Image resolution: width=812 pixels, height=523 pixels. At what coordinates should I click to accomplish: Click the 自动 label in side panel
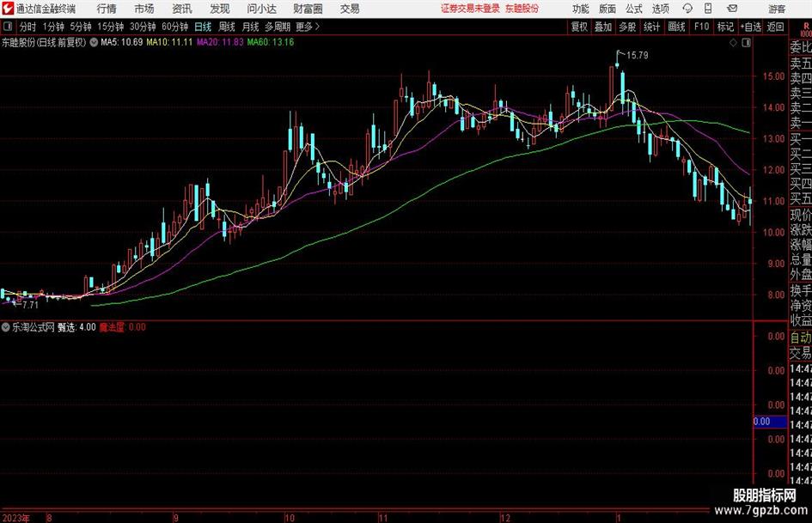[801, 338]
